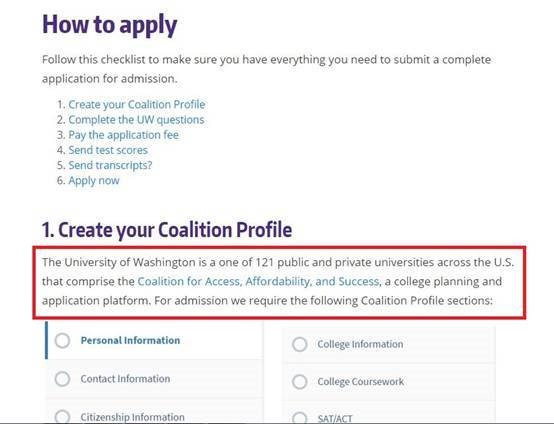Open the Send transcripts? link

pyautogui.click(x=110, y=165)
